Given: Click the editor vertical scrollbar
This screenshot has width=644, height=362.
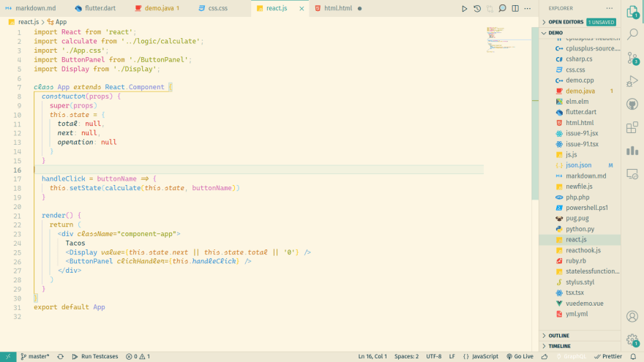Looking at the screenshot, I should (535, 113).
